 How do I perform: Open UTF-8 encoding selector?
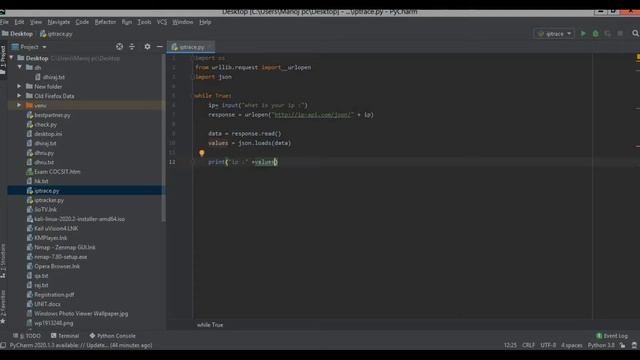[x=548, y=345]
